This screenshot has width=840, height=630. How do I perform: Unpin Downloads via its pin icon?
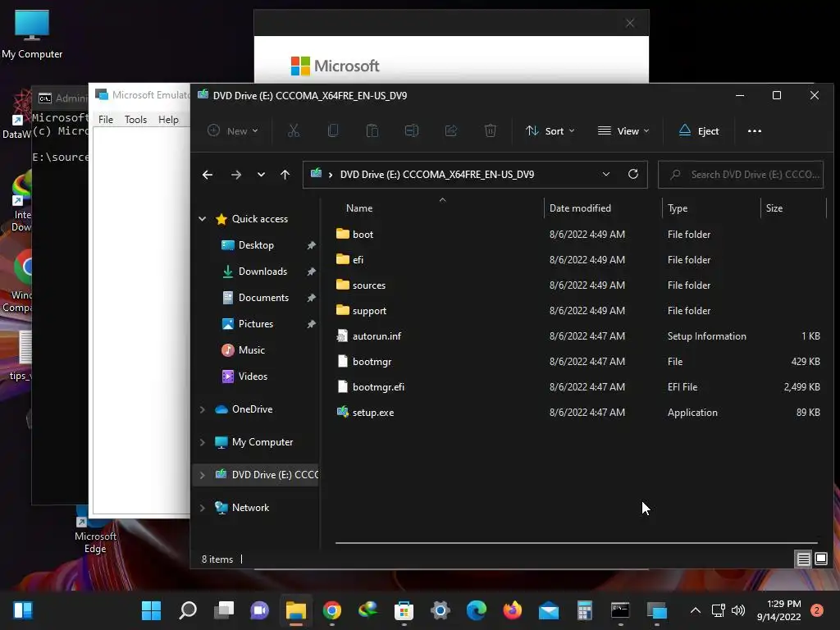[x=311, y=272]
